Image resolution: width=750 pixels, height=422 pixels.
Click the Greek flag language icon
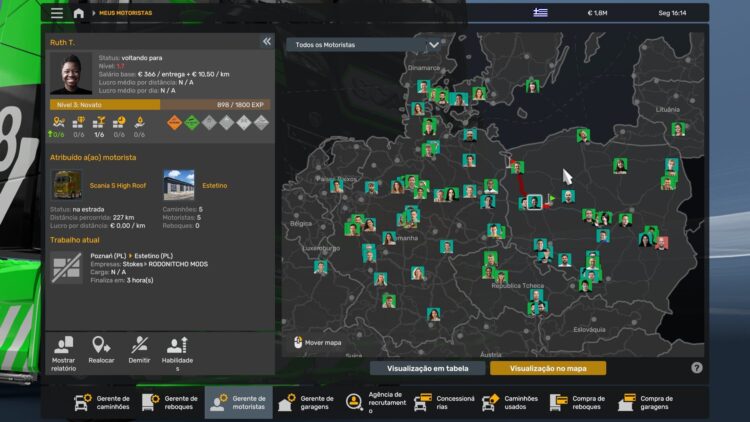point(540,13)
